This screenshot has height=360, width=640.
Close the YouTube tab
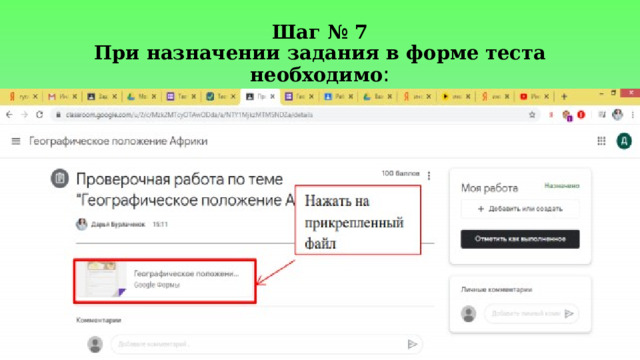click(x=547, y=97)
